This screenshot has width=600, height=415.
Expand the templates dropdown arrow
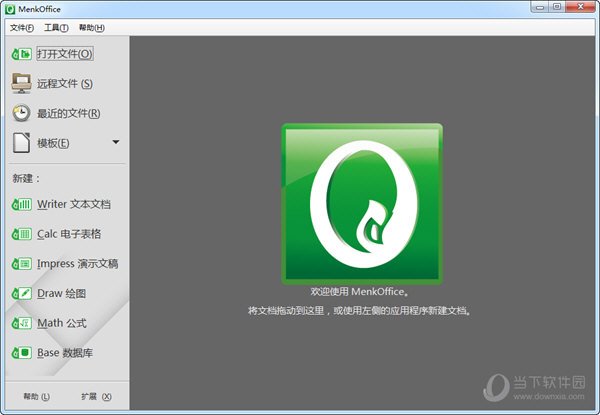[116, 142]
